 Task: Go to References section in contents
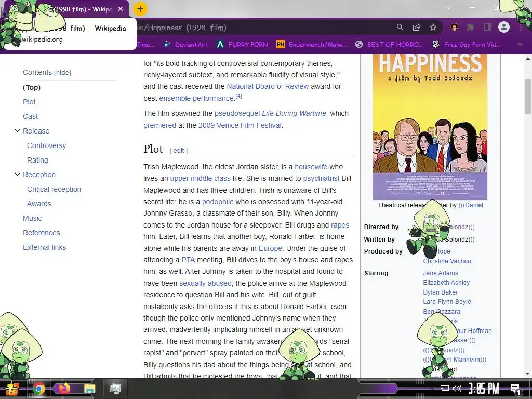pyautogui.click(x=42, y=233)
